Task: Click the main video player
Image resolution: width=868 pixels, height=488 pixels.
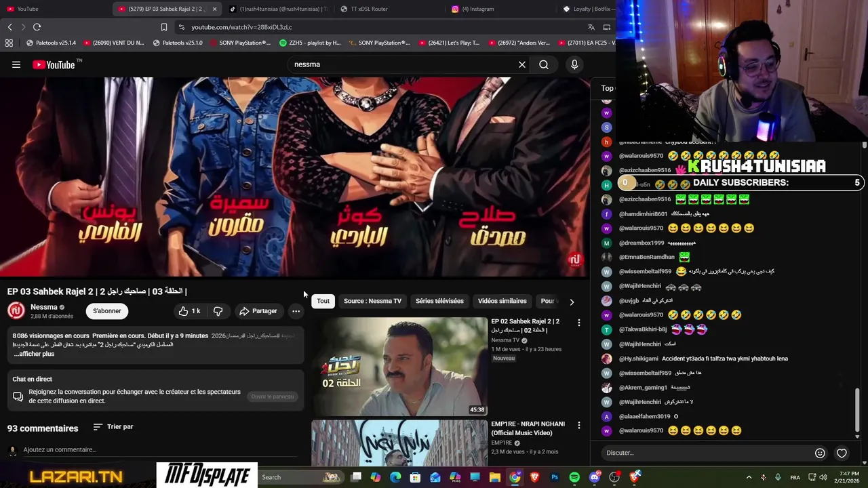Action: tap(295, 176)
